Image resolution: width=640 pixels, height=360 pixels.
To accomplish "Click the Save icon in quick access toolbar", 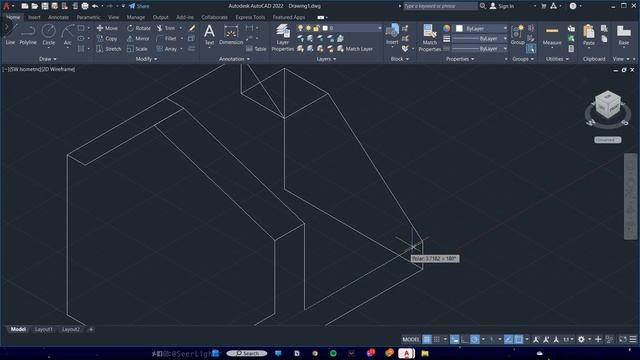I will click(x=45, y=6).
